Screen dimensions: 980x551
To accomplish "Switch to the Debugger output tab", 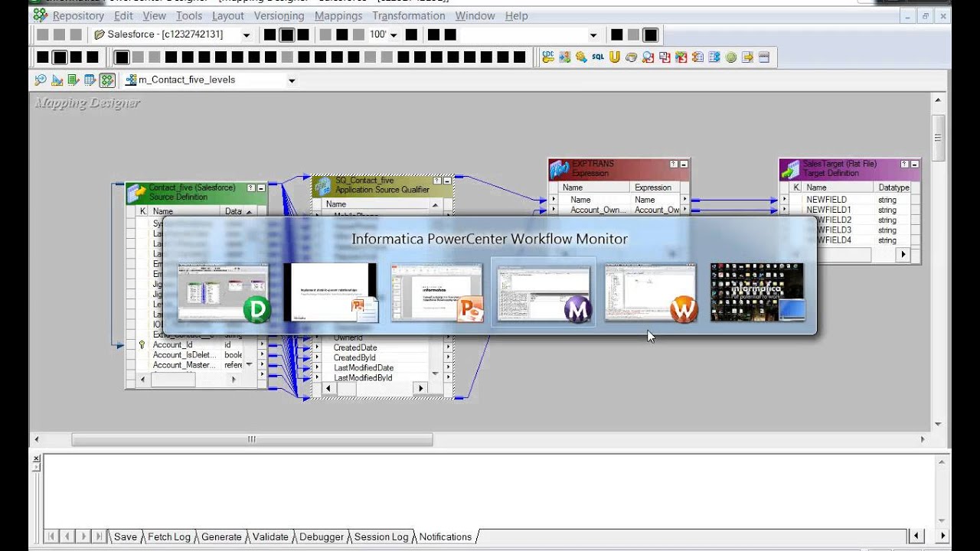I will click(x=322, y=536).
